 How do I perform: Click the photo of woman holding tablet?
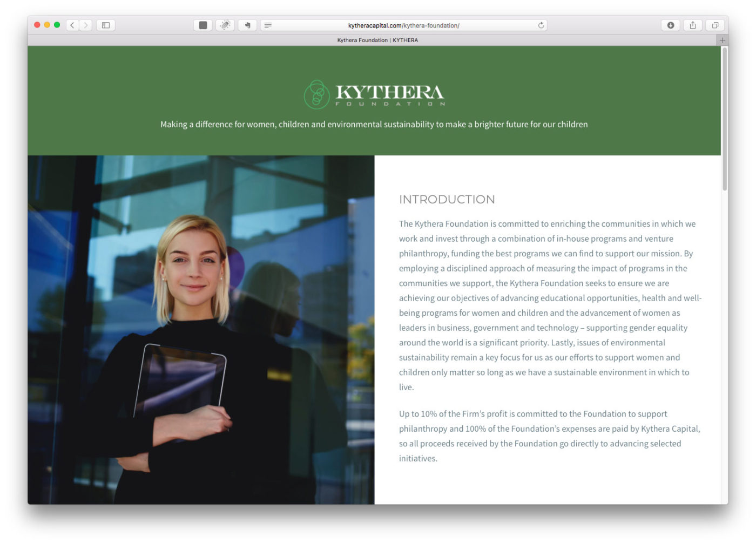click(x=201, y=330)
